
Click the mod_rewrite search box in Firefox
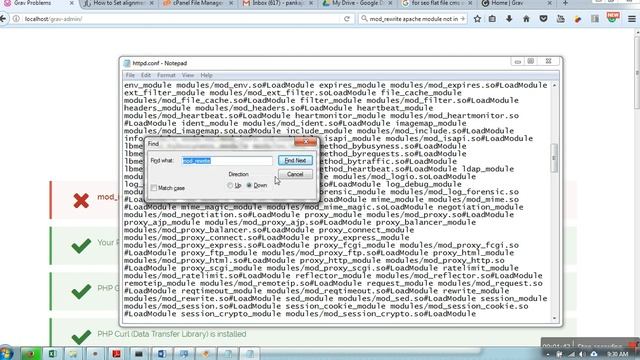[413, 19]
